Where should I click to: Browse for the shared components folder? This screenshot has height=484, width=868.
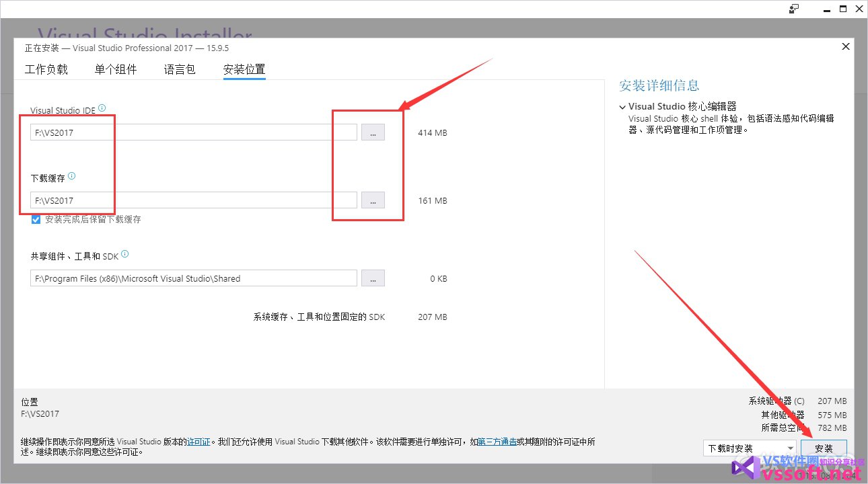coord(373,278)
